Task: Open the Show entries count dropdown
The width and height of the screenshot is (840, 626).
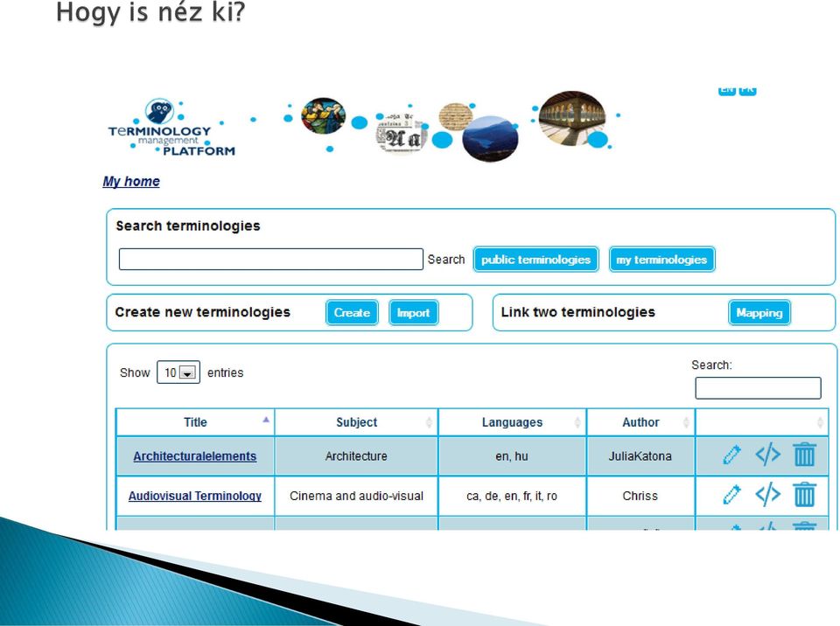Action: tap(178, 372)
